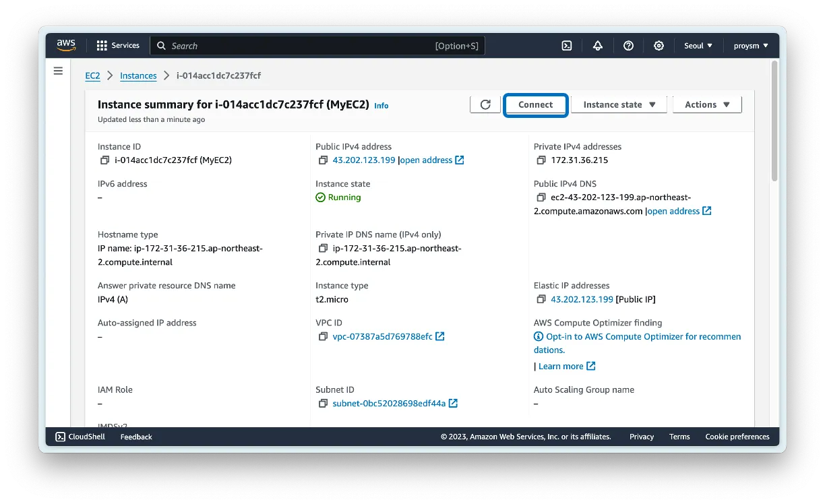
Task: Open the Privacy footer link
Action: 642,437
